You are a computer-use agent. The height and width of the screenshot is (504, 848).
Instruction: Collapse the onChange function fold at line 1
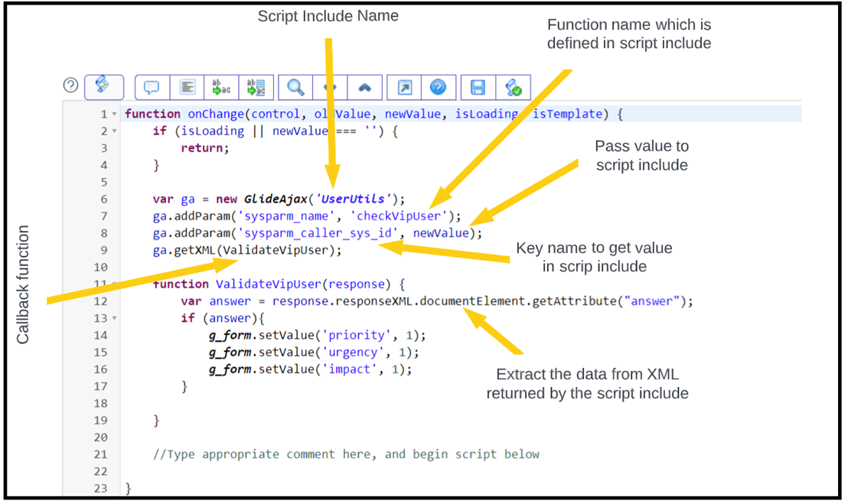point(114,114)
